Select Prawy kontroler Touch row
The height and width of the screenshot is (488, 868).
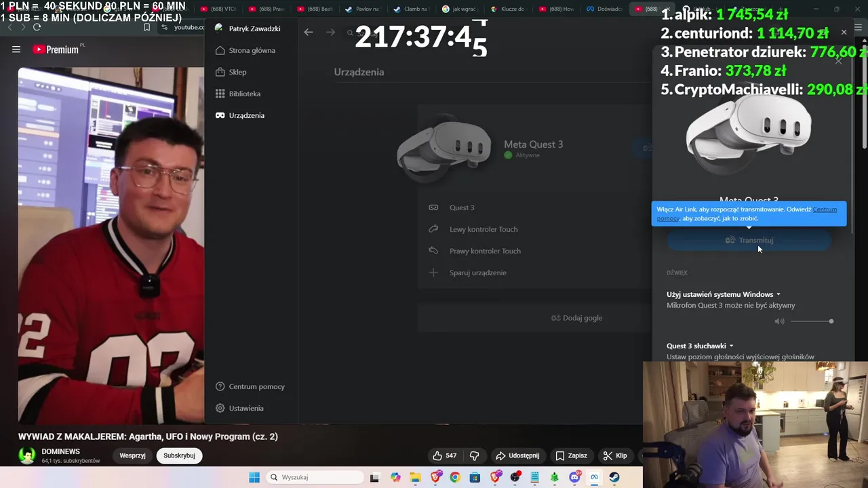pos(534,251)
